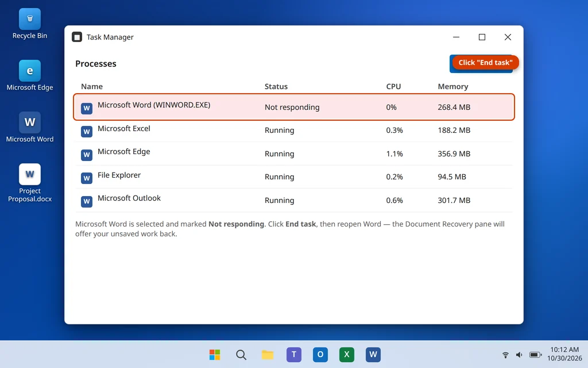Viewport: 588px width, 368px height.
Task: Click the 301.7 MB memory value
Action: click(x=454, y=201)
